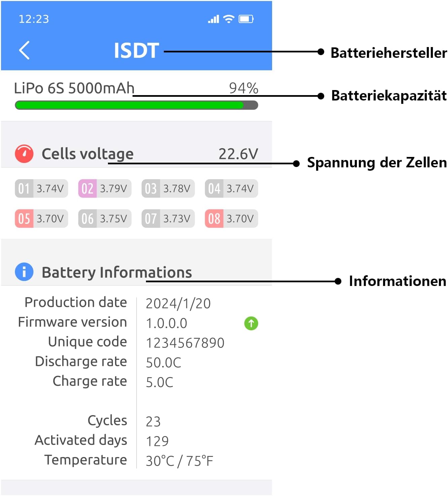
Task: Tap the cellular signal strength icon
Action: click(x=213, y=19)
